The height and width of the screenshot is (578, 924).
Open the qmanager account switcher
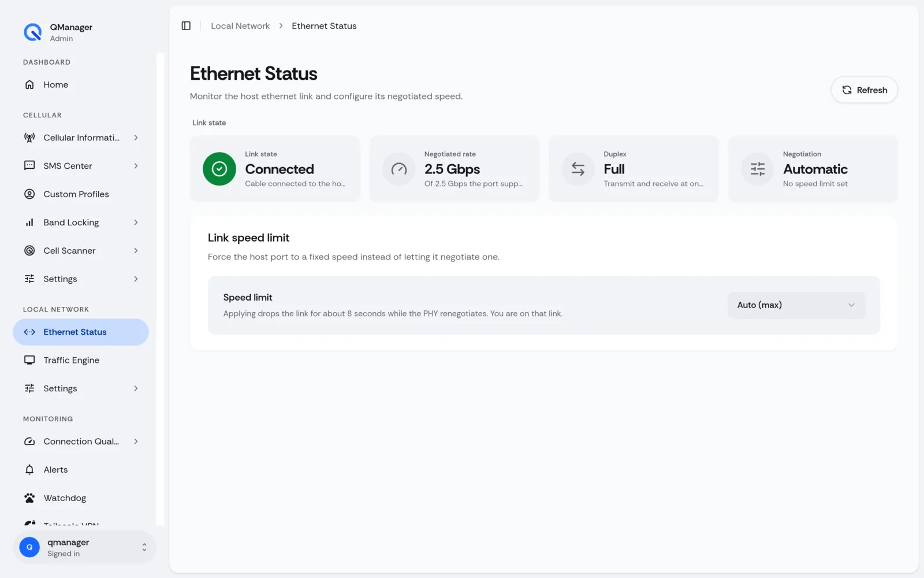click(x=84, y=547)
